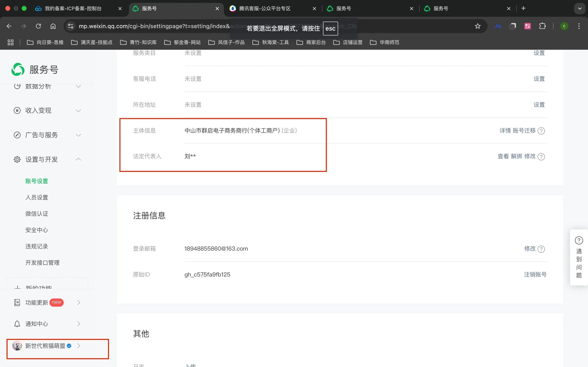Switch to 腾讯客服-公众平台专区 tab
588x367 pixels.
[265, 9]
